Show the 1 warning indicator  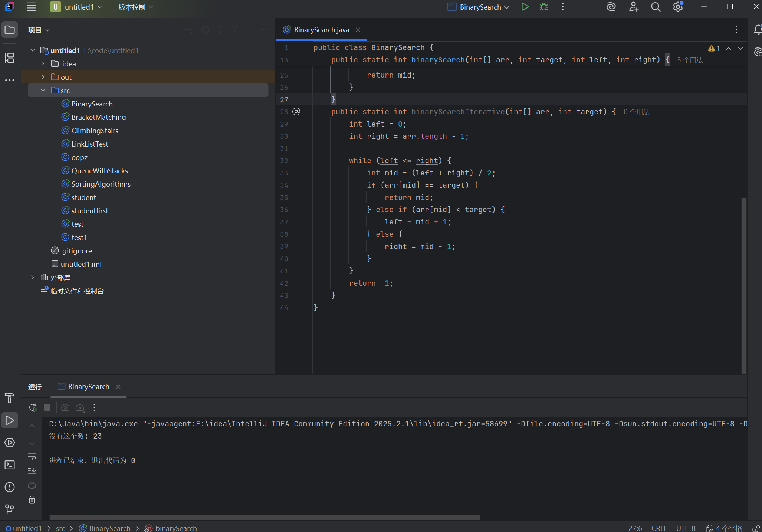[x=714, y=49]
